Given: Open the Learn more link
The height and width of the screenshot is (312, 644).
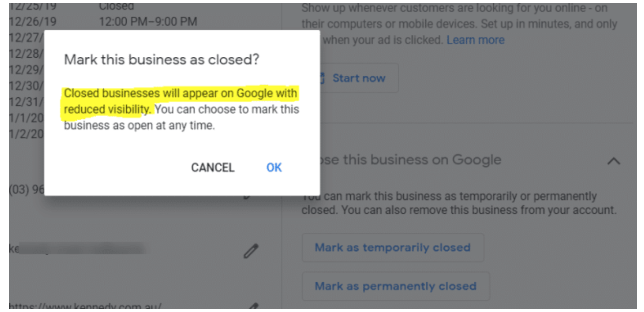Looking at the screenshot, I should pyautogui.click(x=475, y=40).
